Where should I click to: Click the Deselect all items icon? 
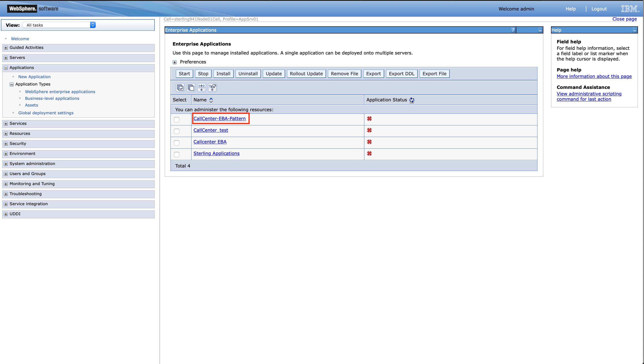pos(191,88)
